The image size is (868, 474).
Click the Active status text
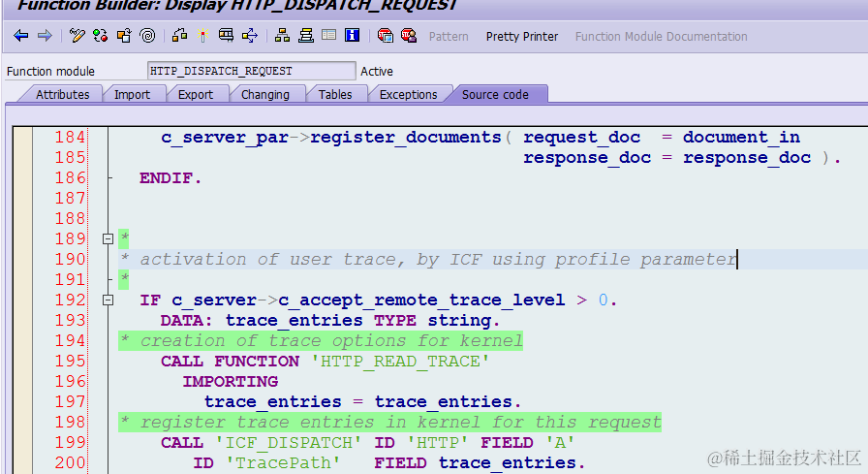coord(377,72)
